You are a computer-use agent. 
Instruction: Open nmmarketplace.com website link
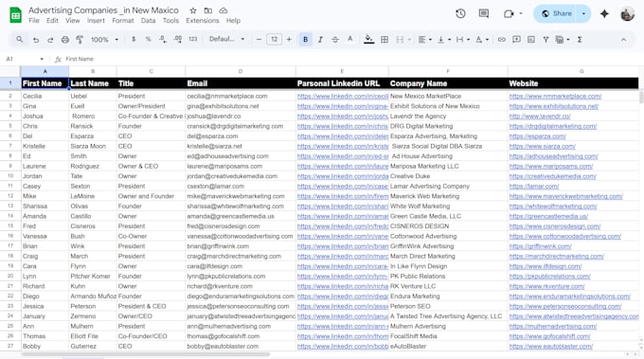pos(555,96)
